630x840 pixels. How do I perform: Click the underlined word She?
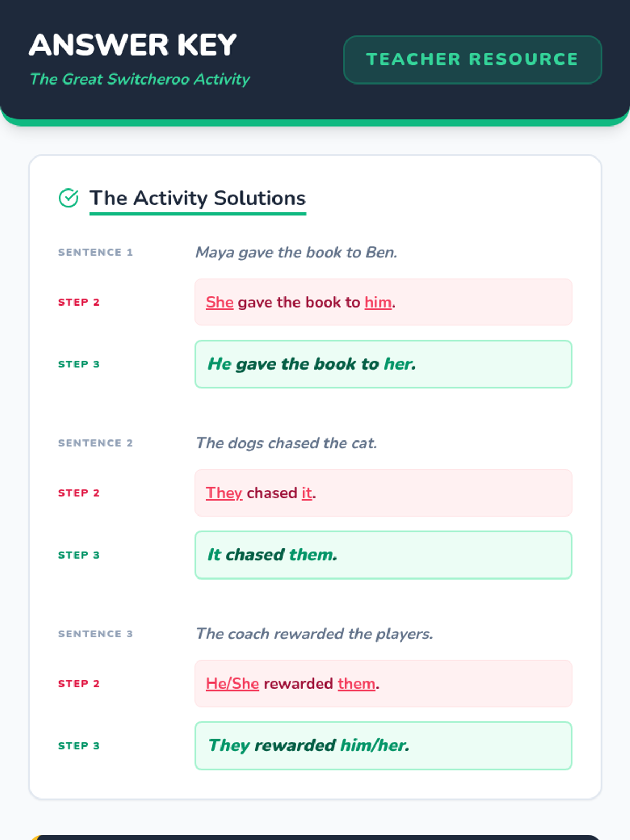click(219, 302)
